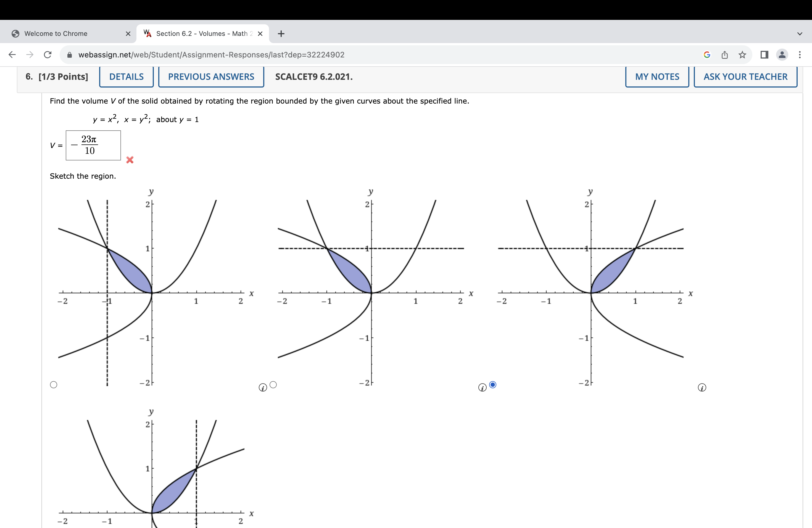812x528 pixels.
Task: Open info icon beside first graph
Action: tap(262, 388)
